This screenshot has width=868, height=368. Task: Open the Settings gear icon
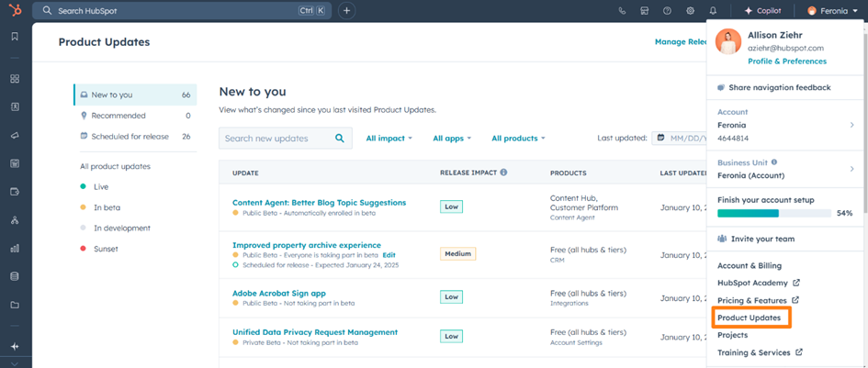[x=691, y=10]
